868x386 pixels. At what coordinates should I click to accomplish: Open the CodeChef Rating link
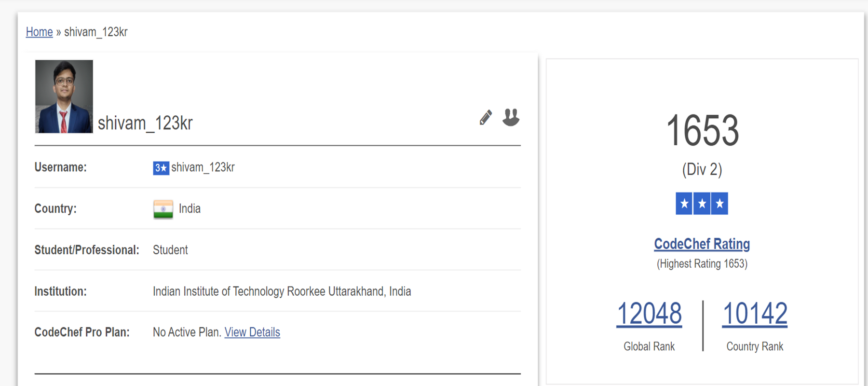pos(702,244)
